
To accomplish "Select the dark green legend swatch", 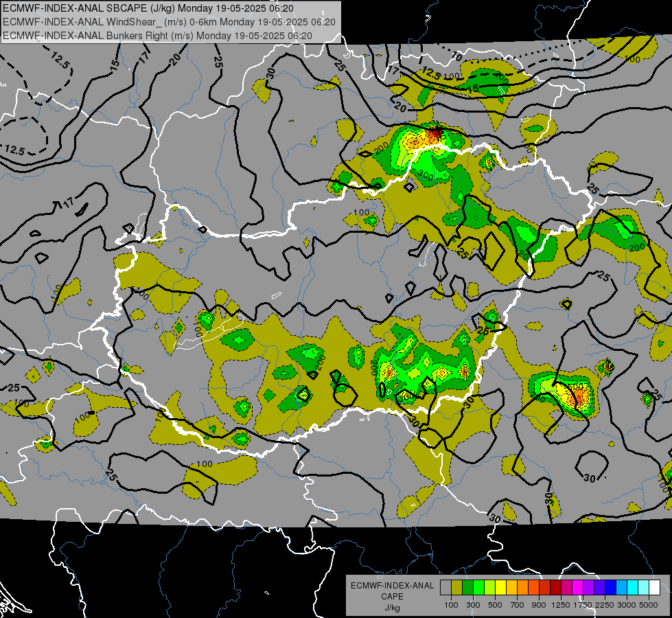I will pyautogui.click(x=468, y=588).
